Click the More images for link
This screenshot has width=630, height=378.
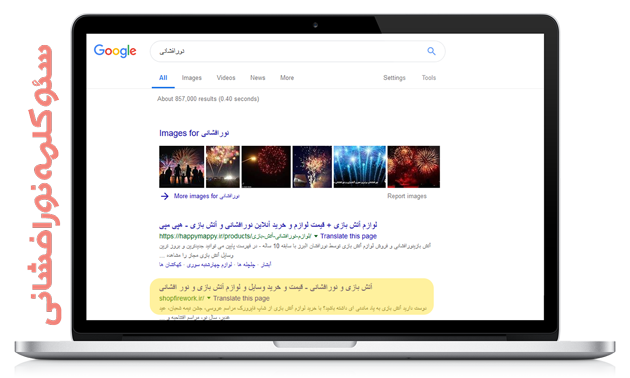click(207, 196)
